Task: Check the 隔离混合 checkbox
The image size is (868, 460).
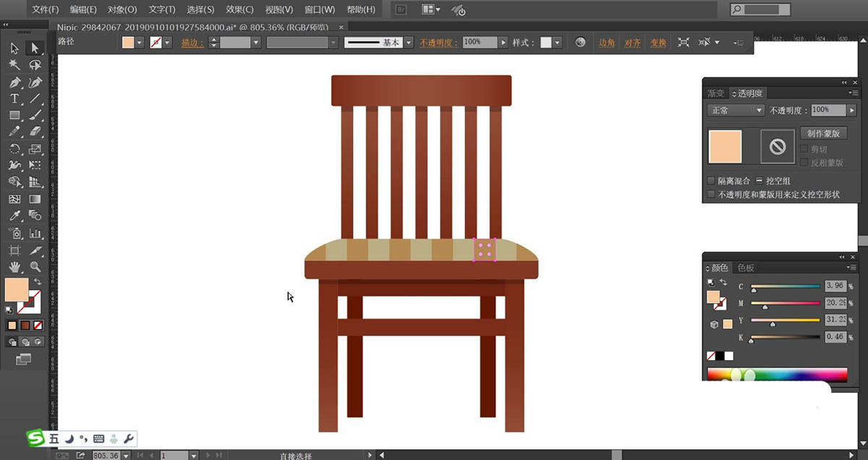Action: pyautogui.click(x=711, y=180)
